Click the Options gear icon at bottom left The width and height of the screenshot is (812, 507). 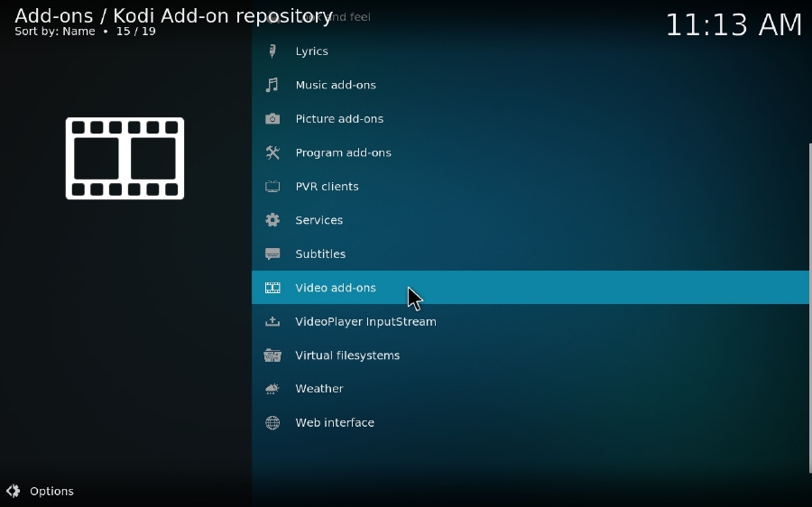pos(13,491)
